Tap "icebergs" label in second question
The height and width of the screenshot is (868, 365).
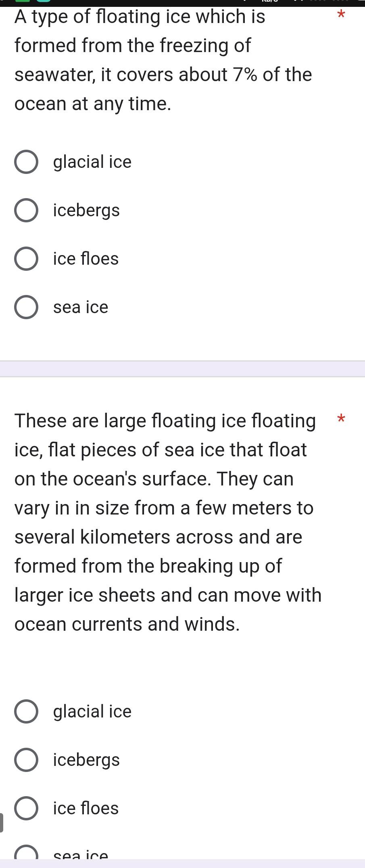click(86, 760)
